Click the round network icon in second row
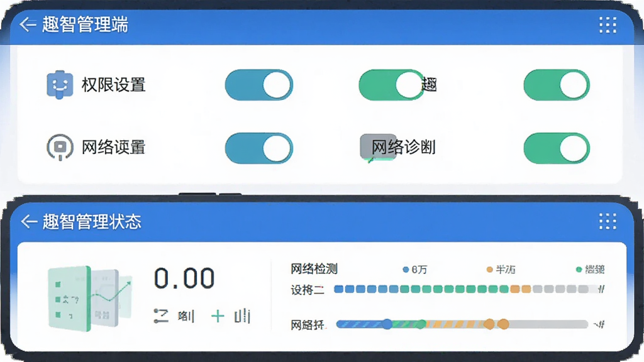The image size is (644, 362). pyautogui.click(x=60, y=147)
